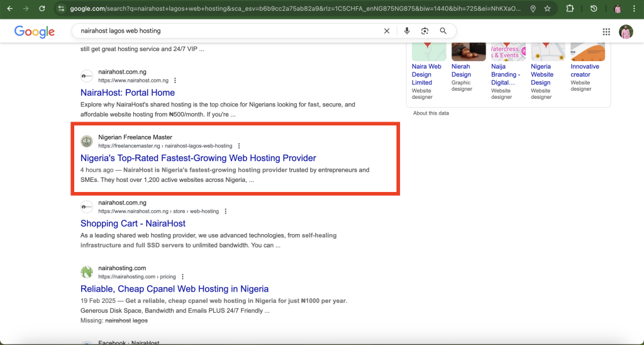Click the nairahosting.com green favicon
The width and height of the screenshot is (644, 345).
(x=87, y=272)
